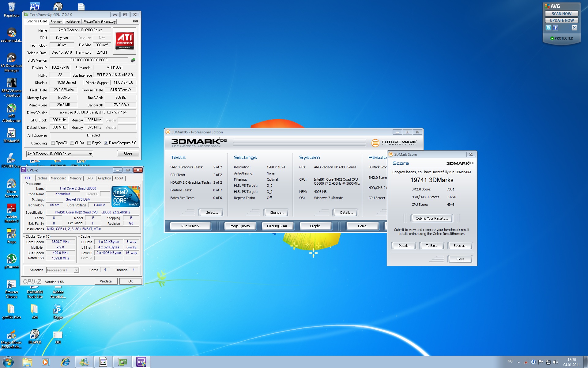Open the Driver Sweeper desktop icon
This screenshot has height=368, width=588.
(x=11, y=188)
